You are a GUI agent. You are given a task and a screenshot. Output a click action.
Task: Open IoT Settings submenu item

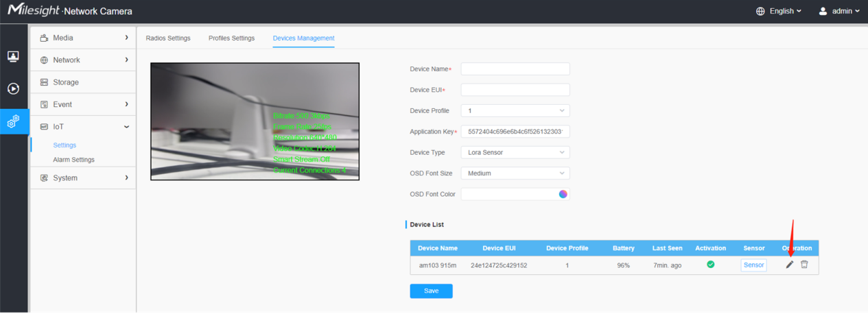pos(64,145)
